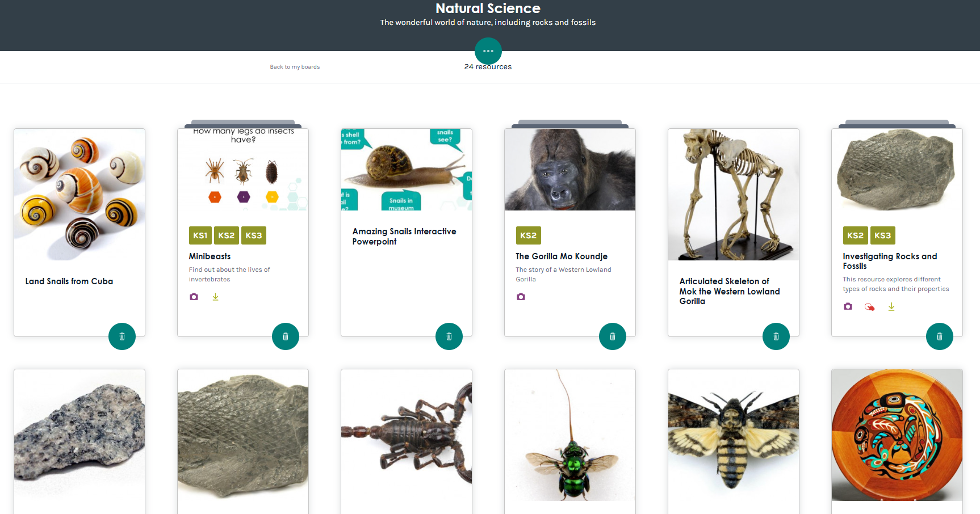Select KS2 tag on The Gorilla Mo Koundje
The image size is (980, 514).
pos(529,235)
